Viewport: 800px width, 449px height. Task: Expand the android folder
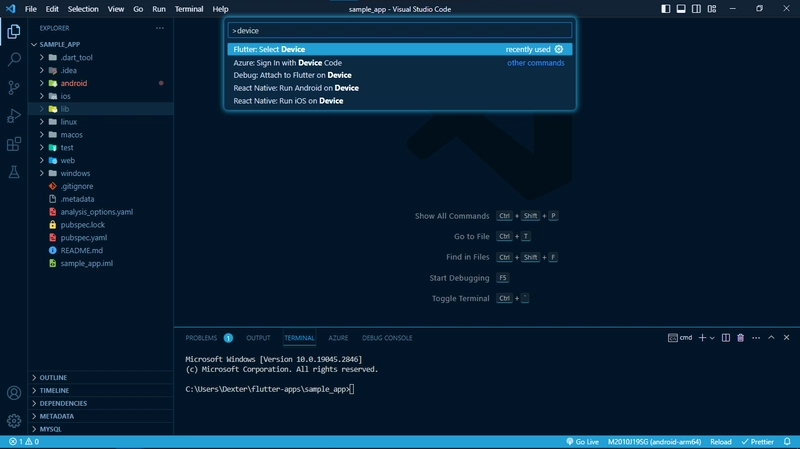point(41,83)
